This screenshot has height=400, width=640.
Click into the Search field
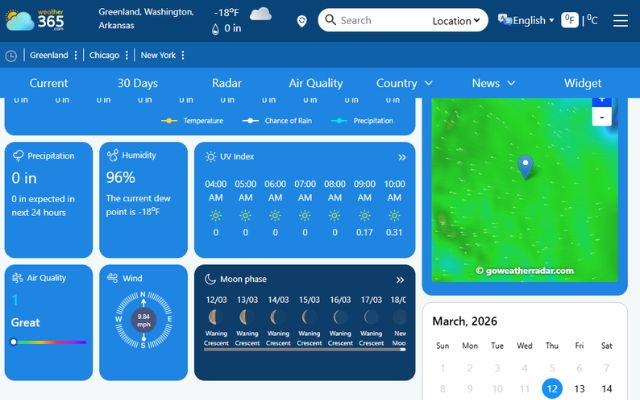pos(380,20)
